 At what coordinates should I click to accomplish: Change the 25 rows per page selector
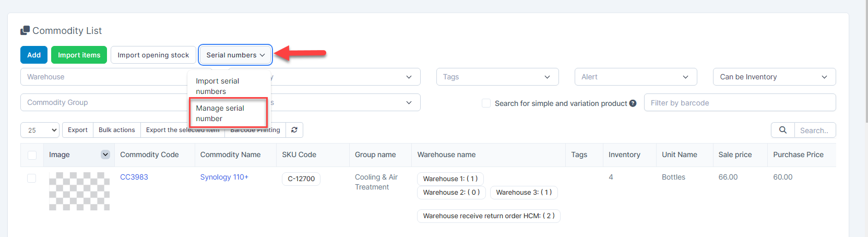tap(40, 130)
